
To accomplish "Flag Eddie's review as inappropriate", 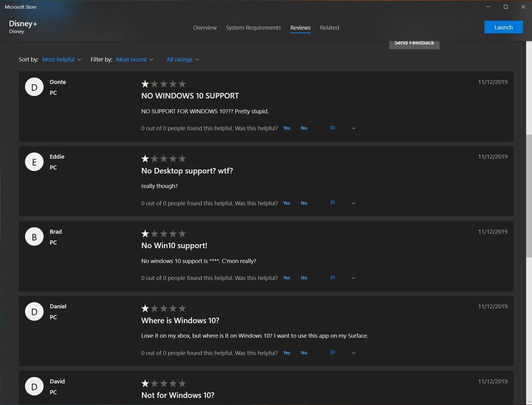I will click(332, 203).
